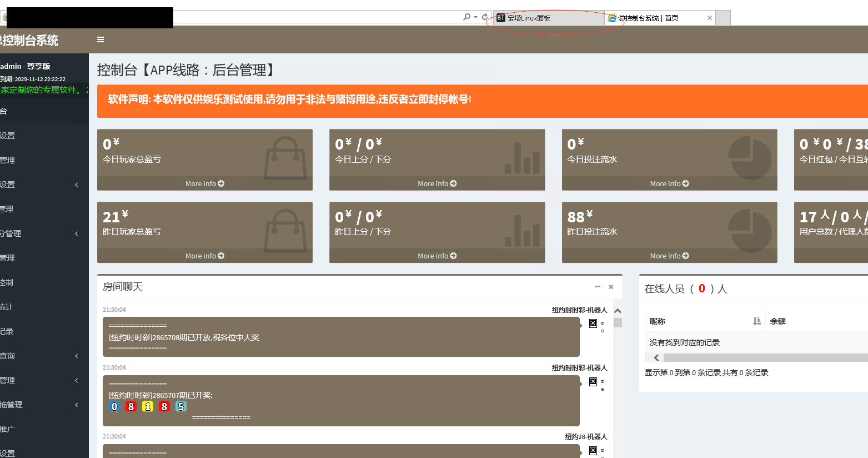Close the 房间聊天 panel with the X

(611, 287)
